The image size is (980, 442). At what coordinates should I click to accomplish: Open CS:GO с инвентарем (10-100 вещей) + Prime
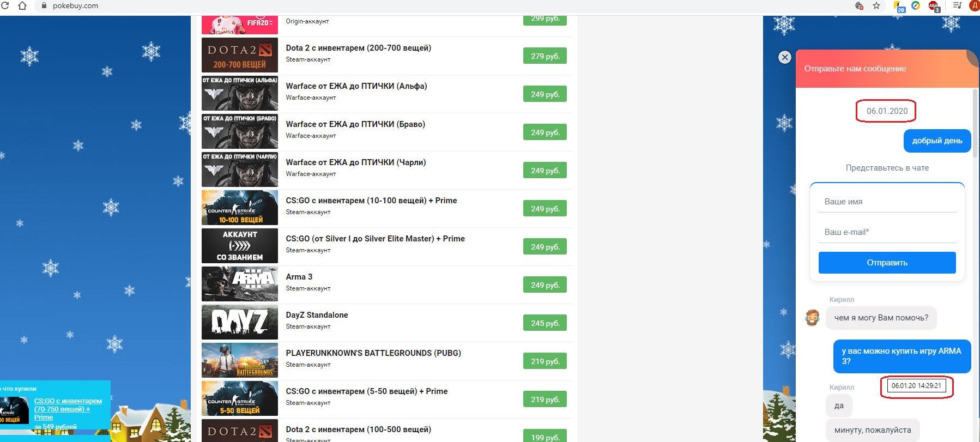(x=371, y=201)
